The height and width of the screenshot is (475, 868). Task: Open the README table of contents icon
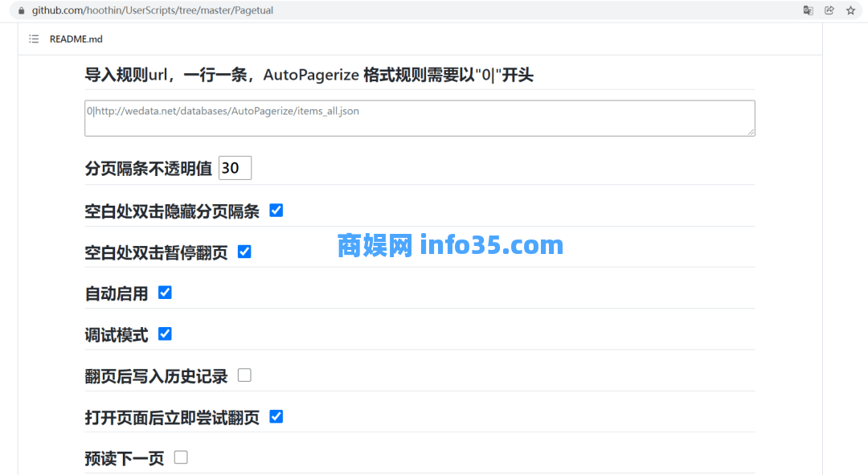(x=34, y=39)
